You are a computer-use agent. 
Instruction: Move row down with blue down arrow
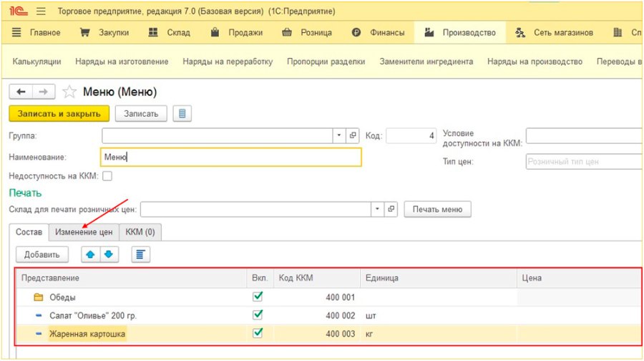tap(109, 254)
